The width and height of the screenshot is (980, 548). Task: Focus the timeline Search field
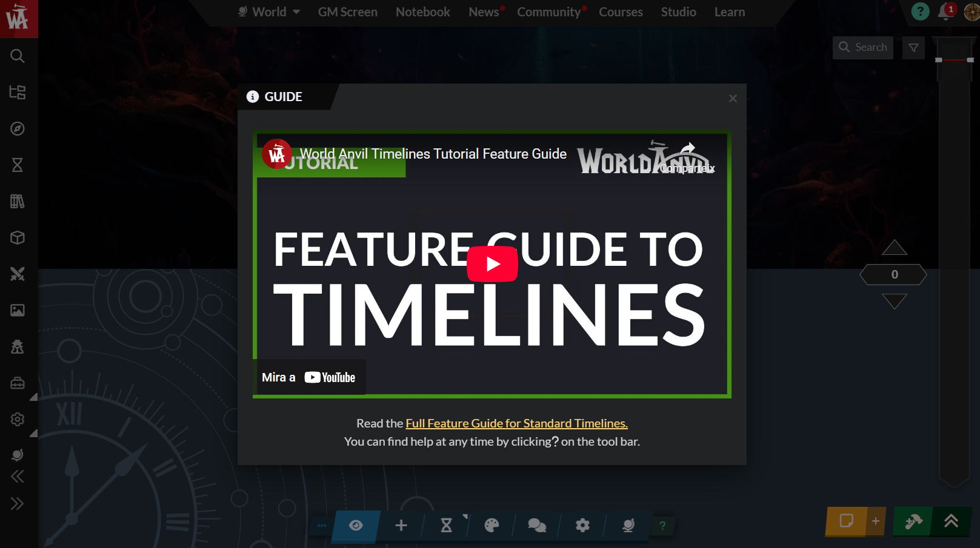863,47
